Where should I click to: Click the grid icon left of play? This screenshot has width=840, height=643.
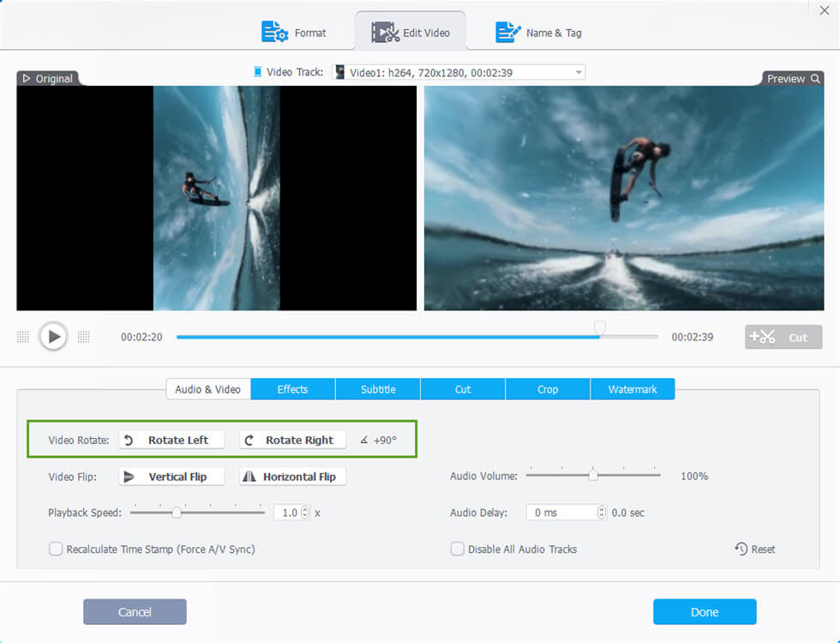coord(22,336)
